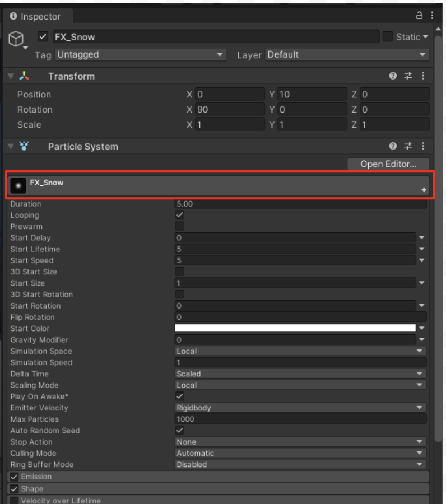The image size is (446, 504).
Task: Open Transform preset settings icon
Action: click(x=408, y=76)
